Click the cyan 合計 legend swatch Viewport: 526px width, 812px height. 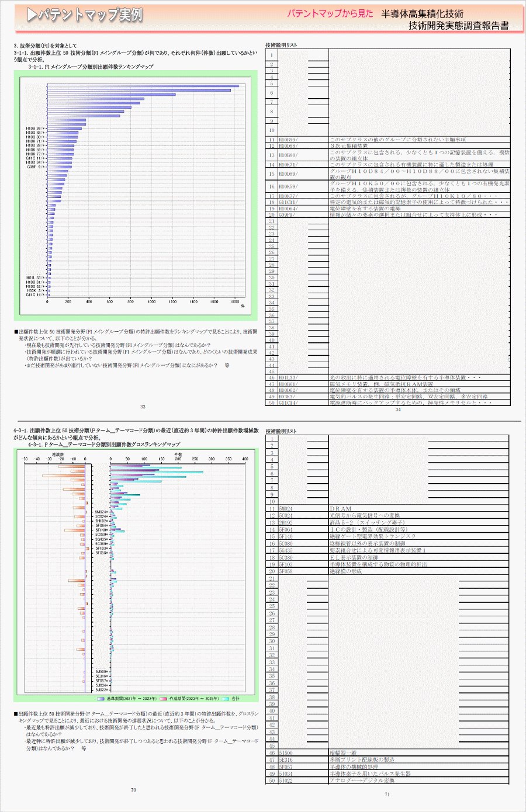coord(225,699)
